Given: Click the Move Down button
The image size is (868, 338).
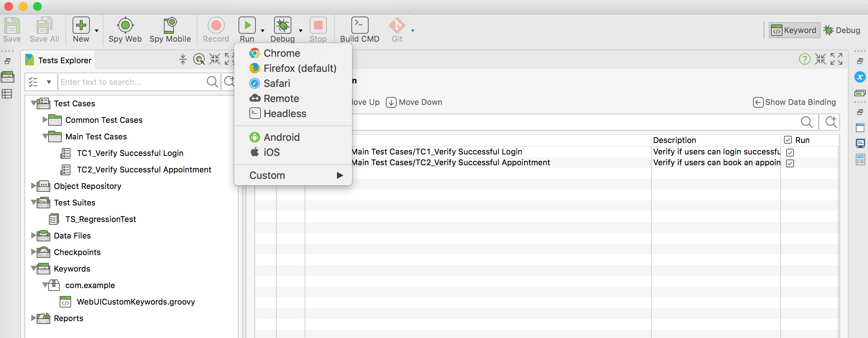Looking at the screenshot, I should point(414,102).
